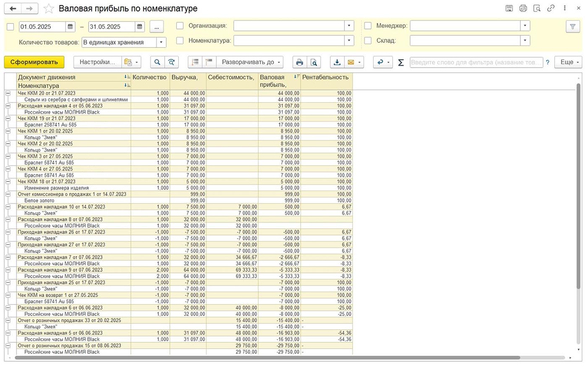Click the Выручка column header

(x=188, y=81)
